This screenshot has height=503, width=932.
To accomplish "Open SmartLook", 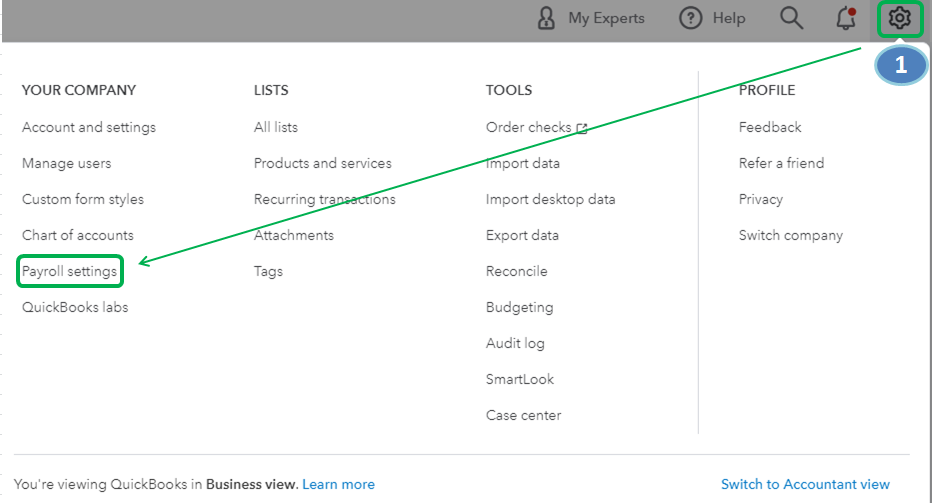I will (519, 379).
